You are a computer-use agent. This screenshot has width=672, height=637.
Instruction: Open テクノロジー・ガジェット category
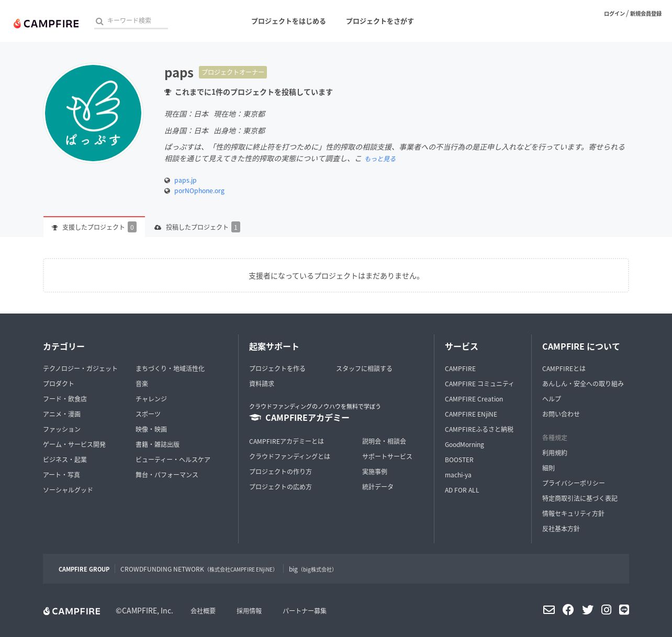coord(80,368)
